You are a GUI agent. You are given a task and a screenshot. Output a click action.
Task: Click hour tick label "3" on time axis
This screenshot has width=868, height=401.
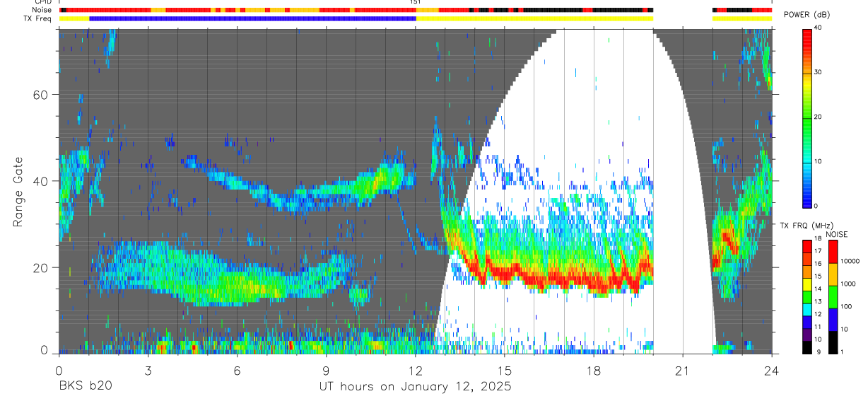coord(147,371)
